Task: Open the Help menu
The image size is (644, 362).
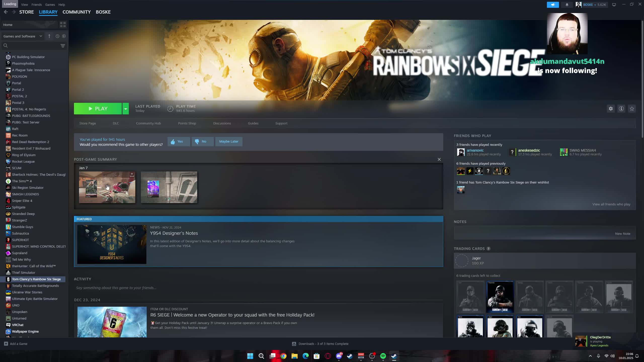Action: (x=62, y=5)
